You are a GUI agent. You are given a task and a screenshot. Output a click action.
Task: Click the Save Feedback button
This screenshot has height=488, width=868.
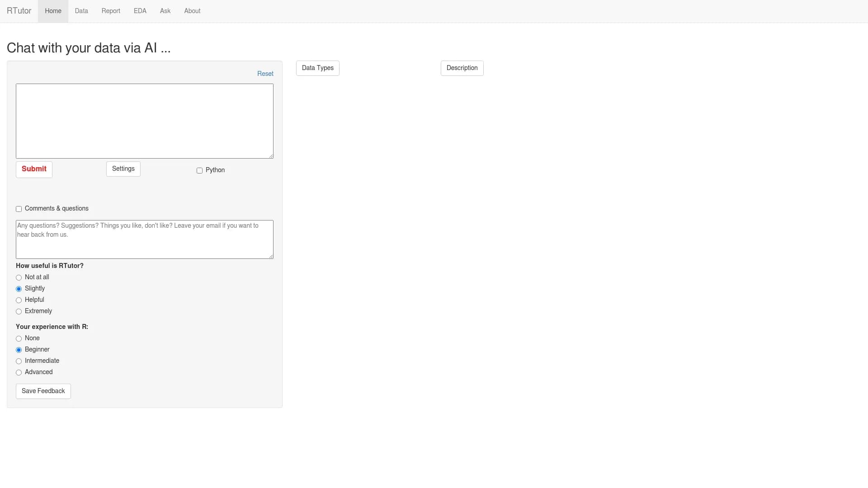pos(43,391)
